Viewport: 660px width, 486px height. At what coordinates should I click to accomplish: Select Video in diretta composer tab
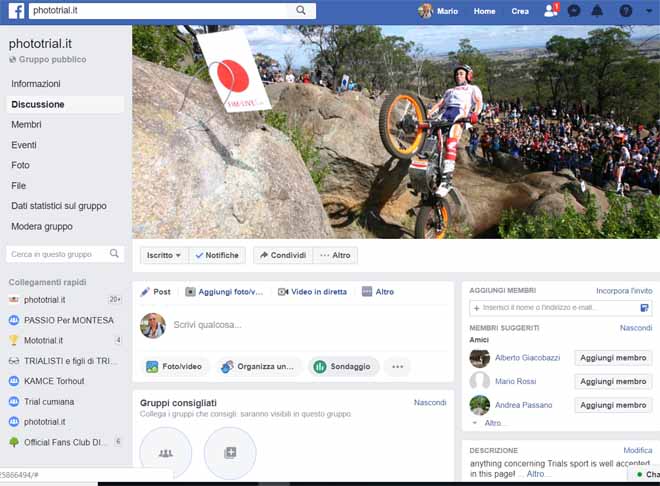(x=312, y=292)
